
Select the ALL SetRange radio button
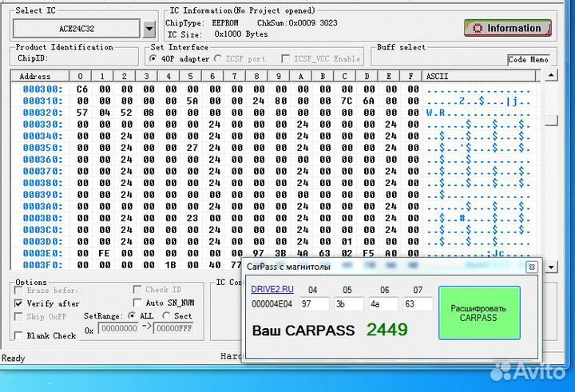click(131, 316)
